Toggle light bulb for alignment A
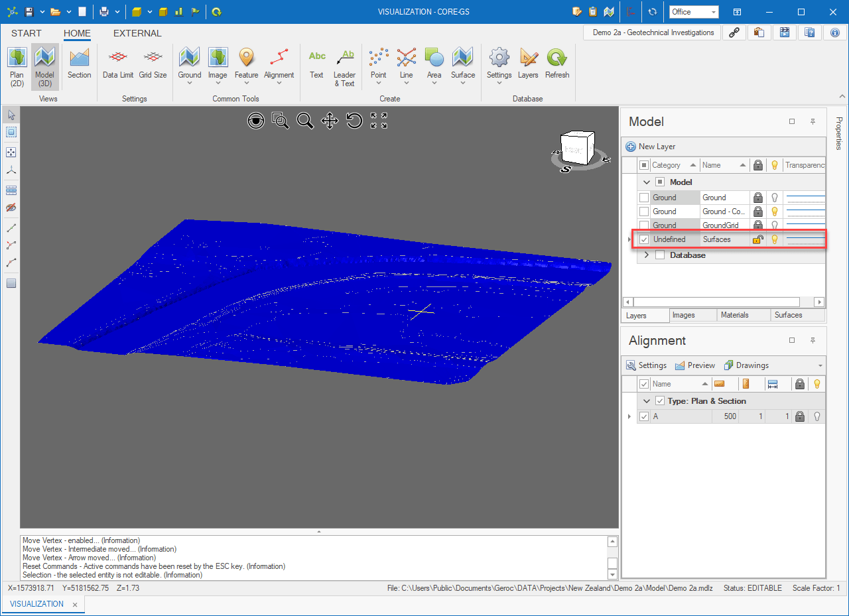849x616 pixels. pyautogui.click(x=817, y=417)
